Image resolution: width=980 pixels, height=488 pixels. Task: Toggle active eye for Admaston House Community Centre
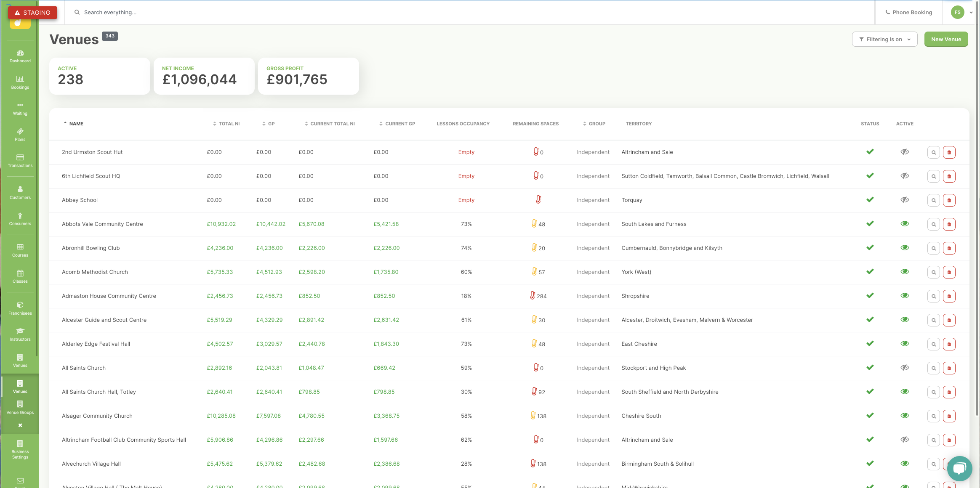pos(905,296)
